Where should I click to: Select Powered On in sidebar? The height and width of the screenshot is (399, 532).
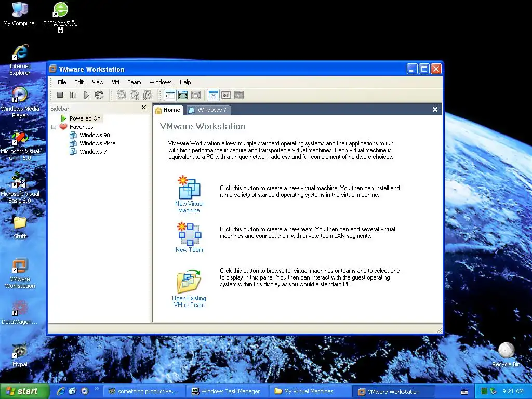click(x=85, y=118)
